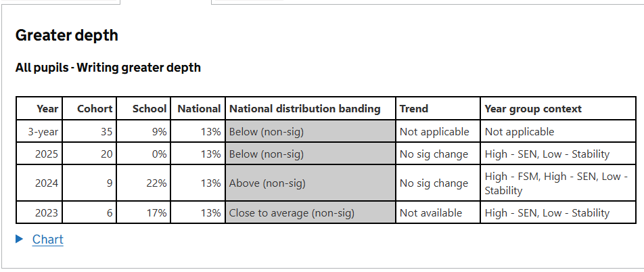Click the National distribution banding header

point(305,108)
